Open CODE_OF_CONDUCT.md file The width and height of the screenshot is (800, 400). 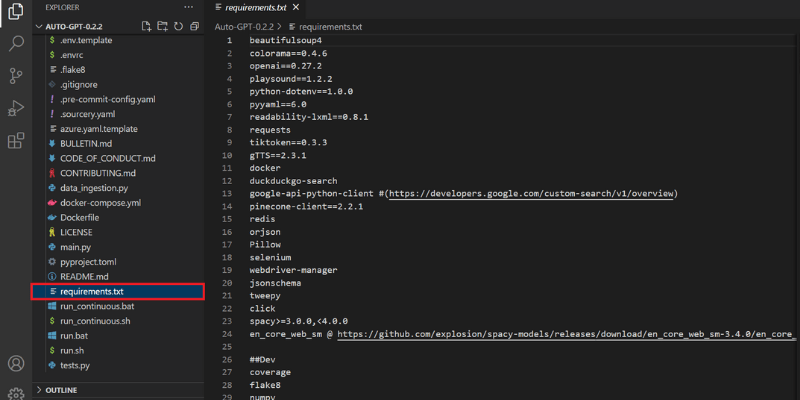click(108, 158)
